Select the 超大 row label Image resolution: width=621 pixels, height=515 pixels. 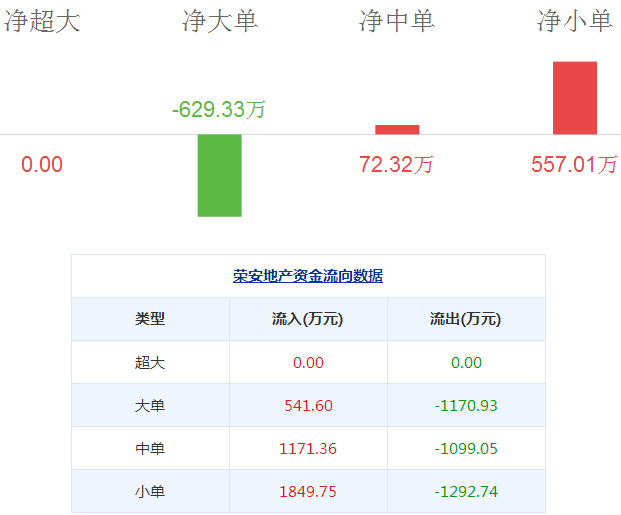150,362
